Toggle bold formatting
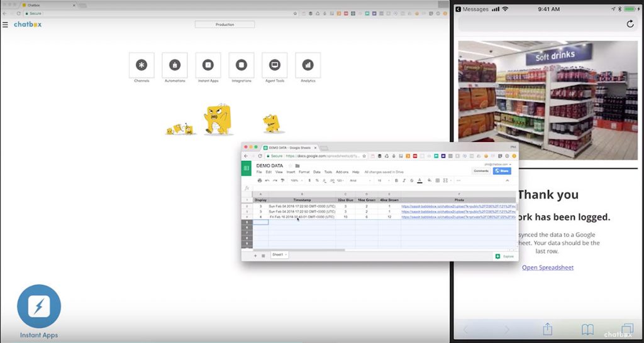The width and height of the screenshot is (644, 343). click(x=396, y=180)
